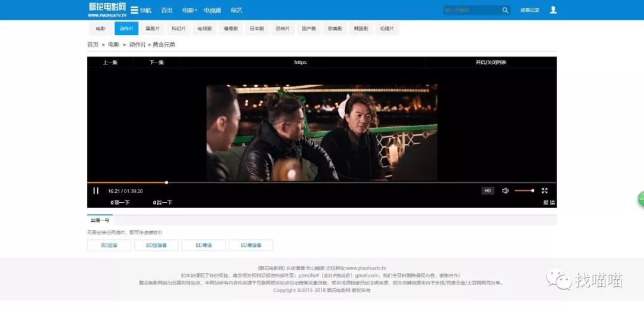Image resolution: width=644 pixels, height=309 pixels.
Task: Select the 科幻片 category tab
Action: [179, 29]
